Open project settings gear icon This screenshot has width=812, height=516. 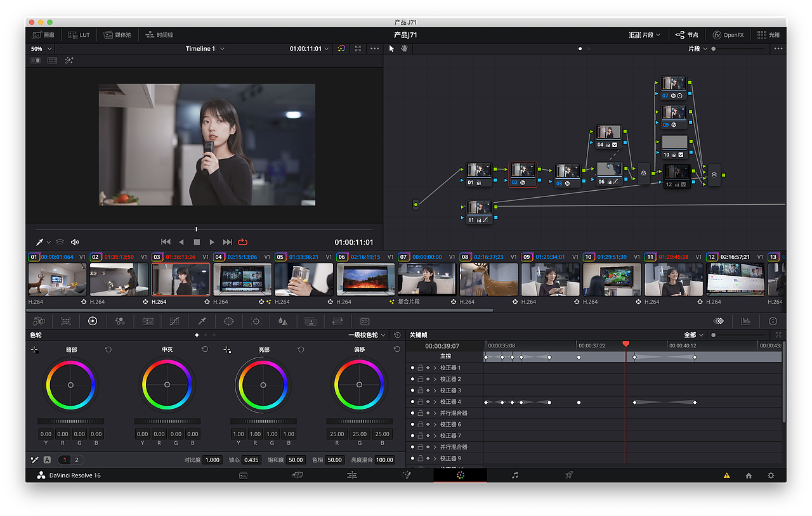(x=771, y=475)
